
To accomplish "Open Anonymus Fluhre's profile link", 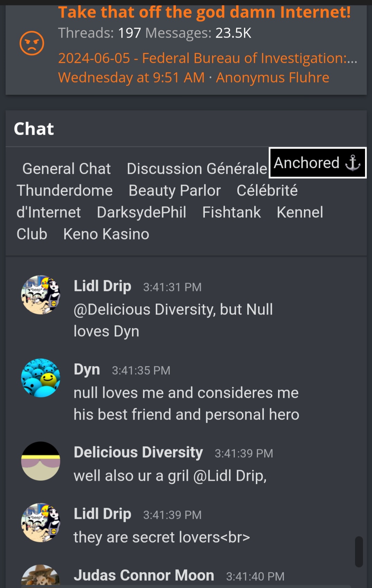I will (273, 77).
